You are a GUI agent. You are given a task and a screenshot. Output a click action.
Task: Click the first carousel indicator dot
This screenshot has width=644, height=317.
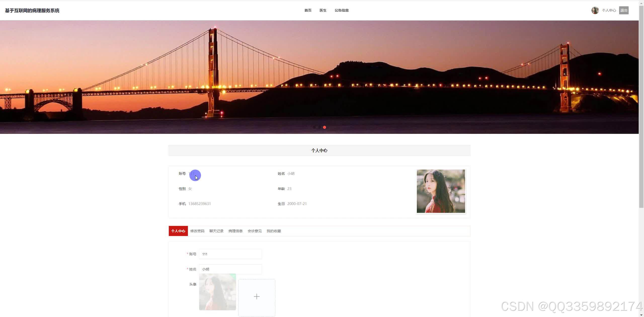[314, 127]
